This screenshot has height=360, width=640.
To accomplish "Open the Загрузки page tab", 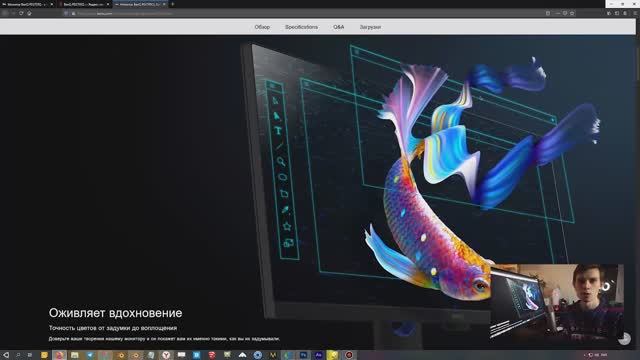I will [370, 27].
